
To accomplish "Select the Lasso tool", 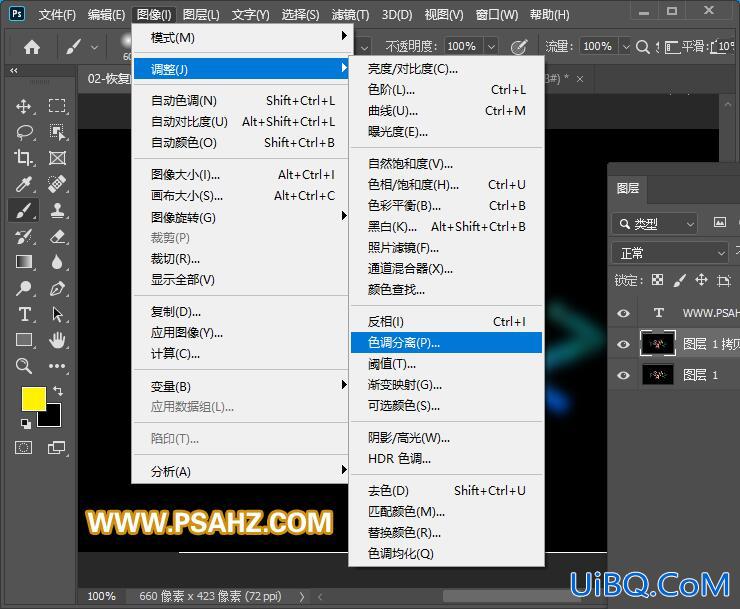I will click(24, 132).
